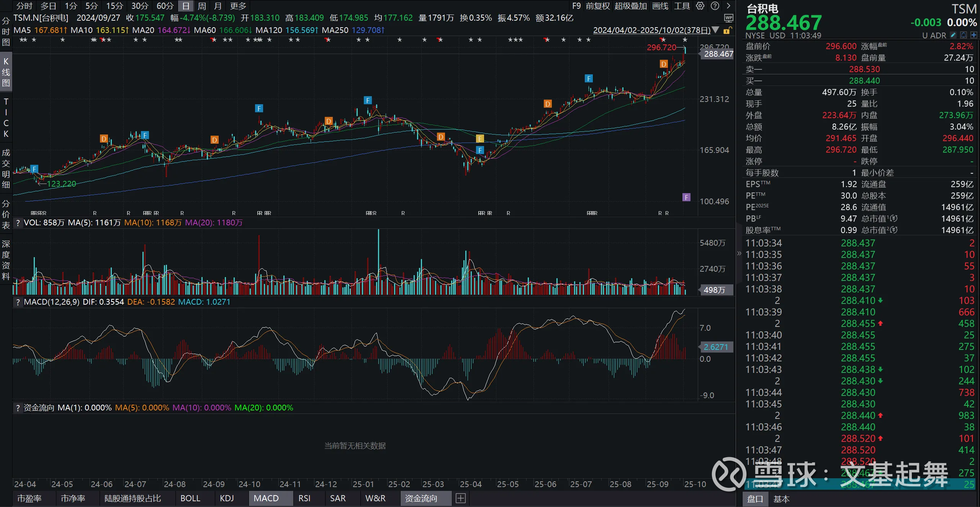Click the purple F marker on chart
This screenshot has width=980, height=507.
[686, 197]
